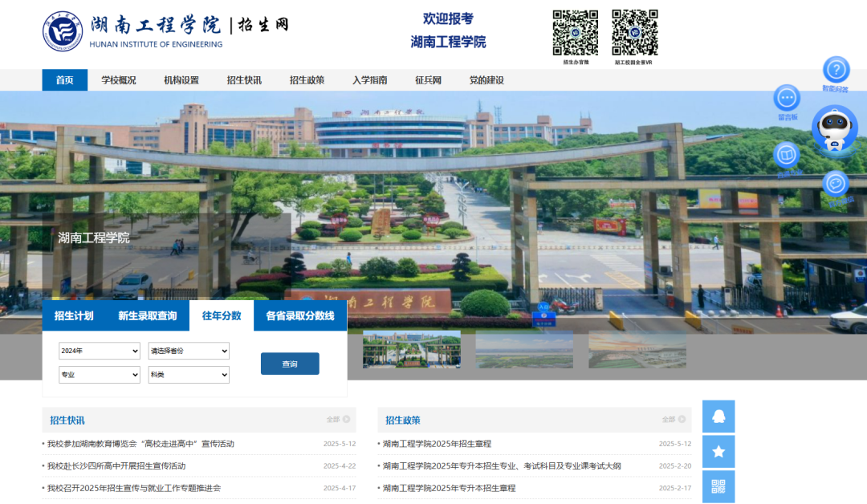The height and width of the screenshot is (504, 867).
Task: Click the star favorite sidebar icon
Action: (718, 452)
